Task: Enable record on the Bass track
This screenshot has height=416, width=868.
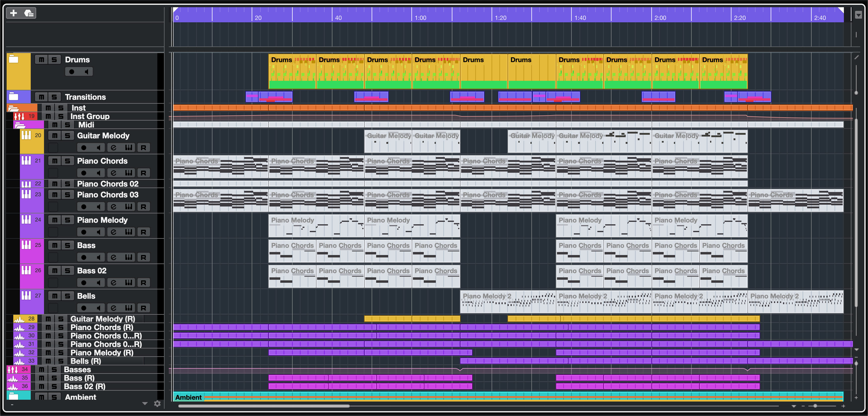Action: (x=83, y=257)
